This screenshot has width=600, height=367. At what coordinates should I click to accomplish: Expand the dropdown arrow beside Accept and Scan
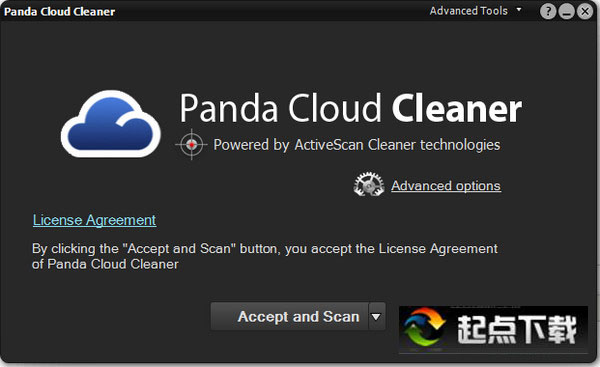pyautogui.click(x=377, y=316)
